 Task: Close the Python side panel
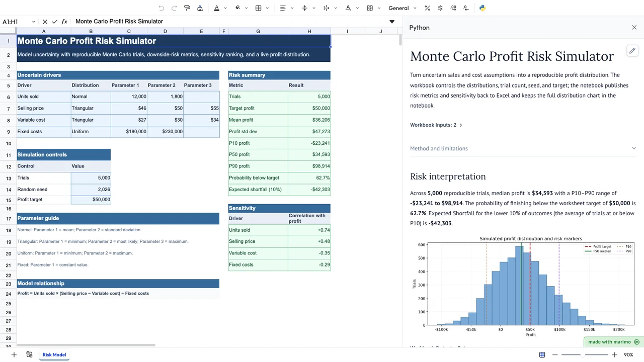coord(634,28)
